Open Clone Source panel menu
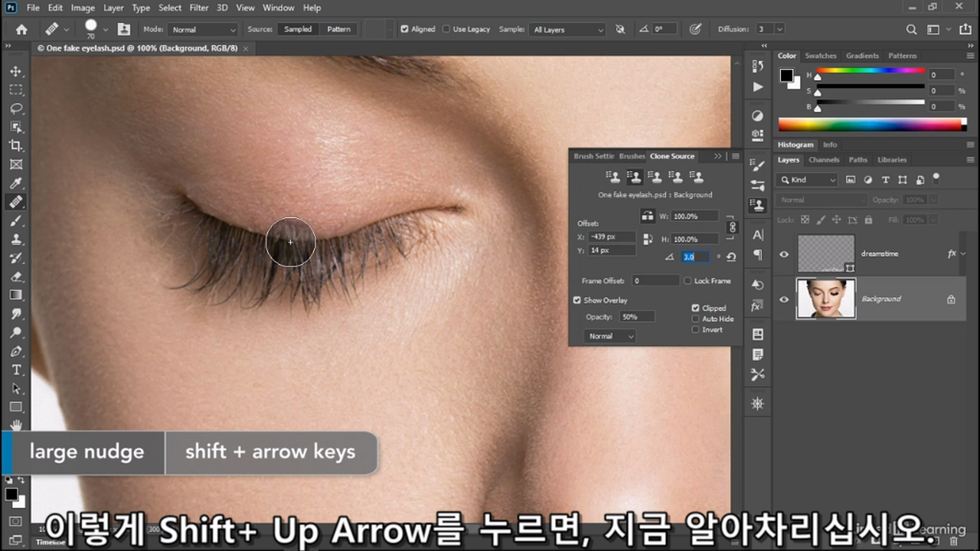 coord(735,156)
